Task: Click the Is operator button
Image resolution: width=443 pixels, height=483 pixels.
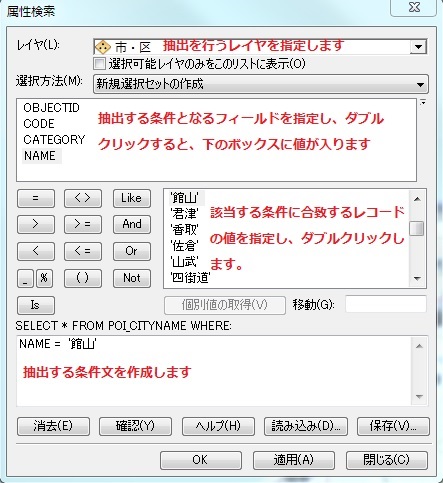Action: [36, 305]
